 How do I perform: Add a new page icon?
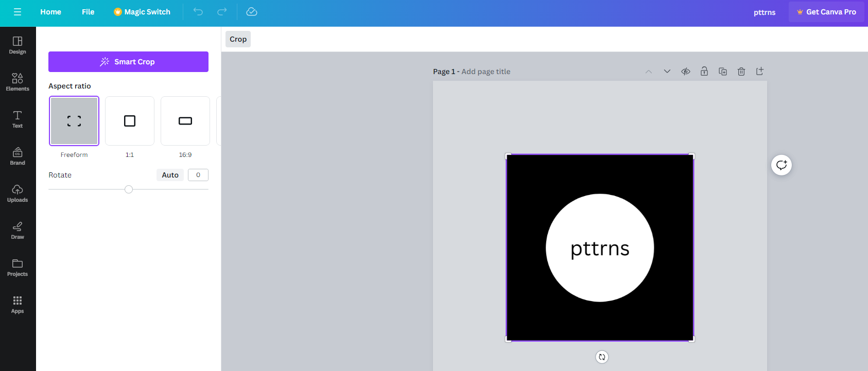point(760,72)
